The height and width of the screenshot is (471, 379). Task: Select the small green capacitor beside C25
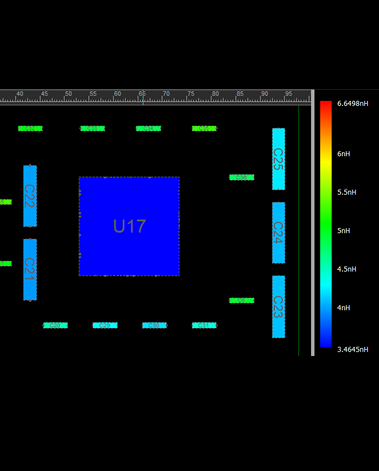[242, 177]
